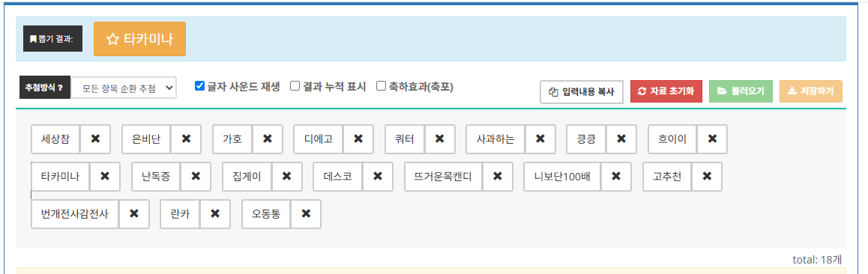Click the 사과하는 name tag
This screenshot has height=274, width=868.
click(495, 139)
